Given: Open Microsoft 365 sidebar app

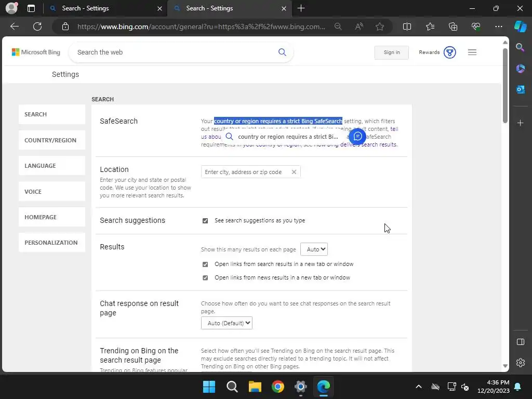Looking at the screenshot, I should (520, 69).
